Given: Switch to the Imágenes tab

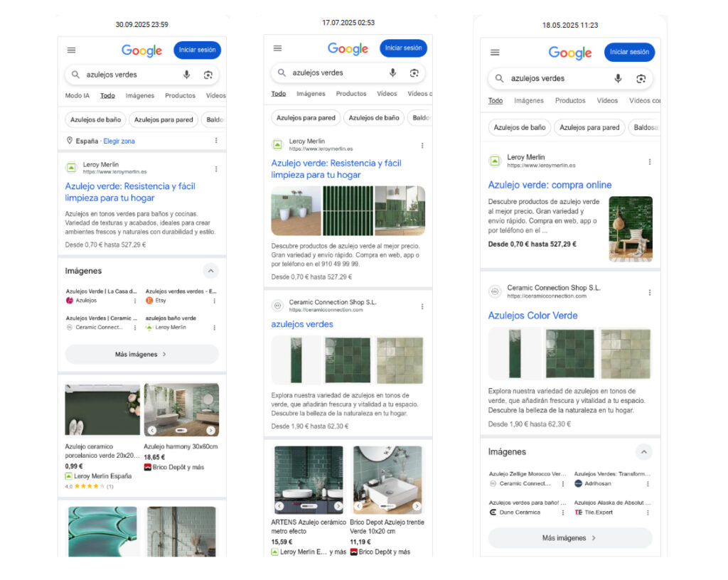Looking at the screenshot, I should tap(139, 95).
